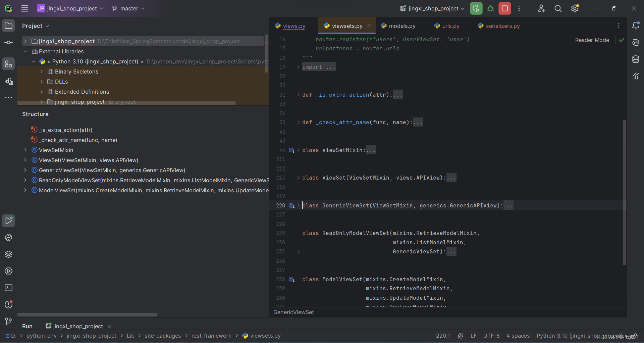Expand the jingxi_shop_project root folder
644x343 pixels.
25,41
